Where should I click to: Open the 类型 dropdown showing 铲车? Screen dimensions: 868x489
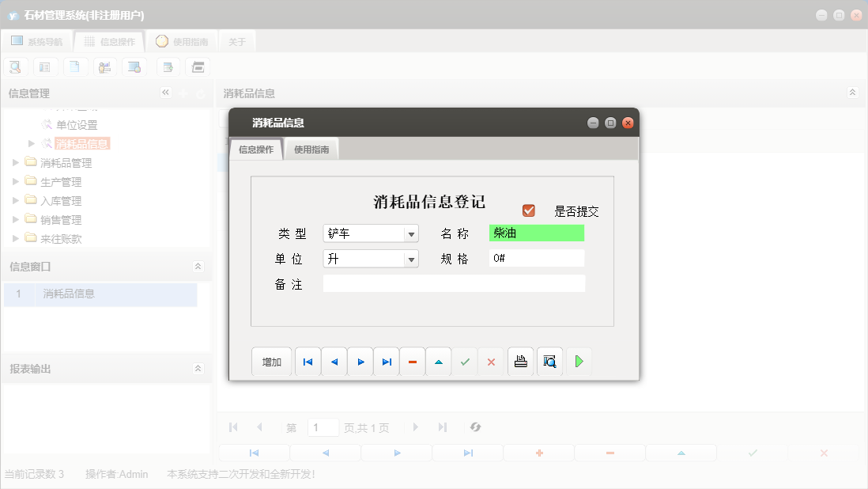tap(411, 233)
